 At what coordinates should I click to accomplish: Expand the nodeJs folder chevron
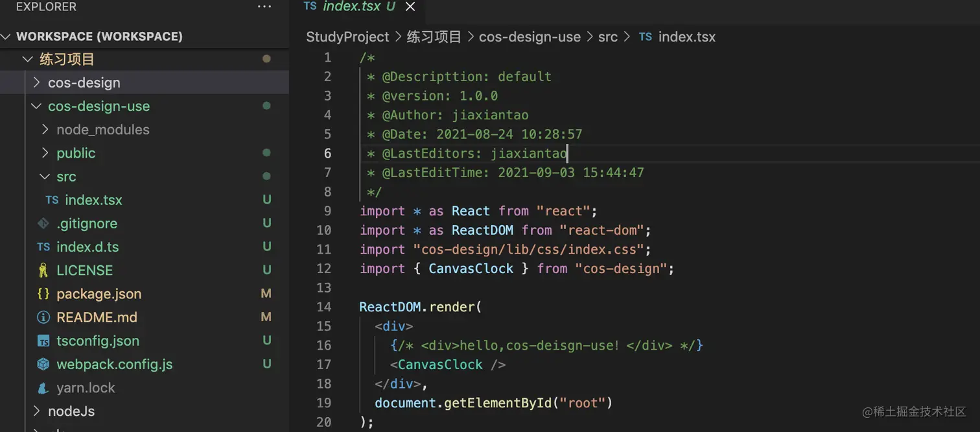click(x=36, y=411)
